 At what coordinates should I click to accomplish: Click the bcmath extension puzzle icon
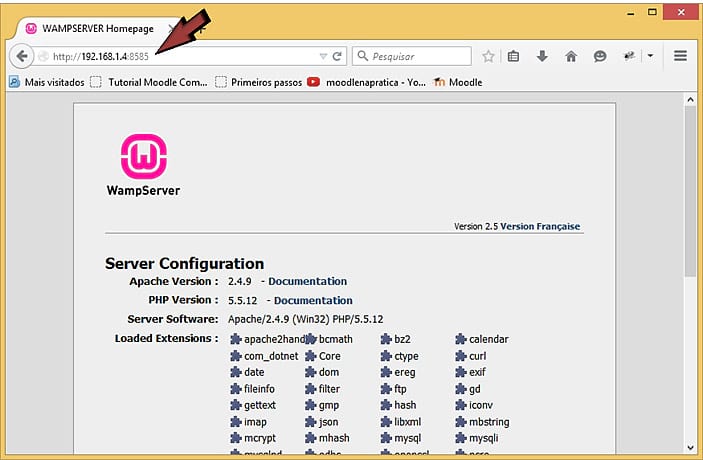[311, 339]
